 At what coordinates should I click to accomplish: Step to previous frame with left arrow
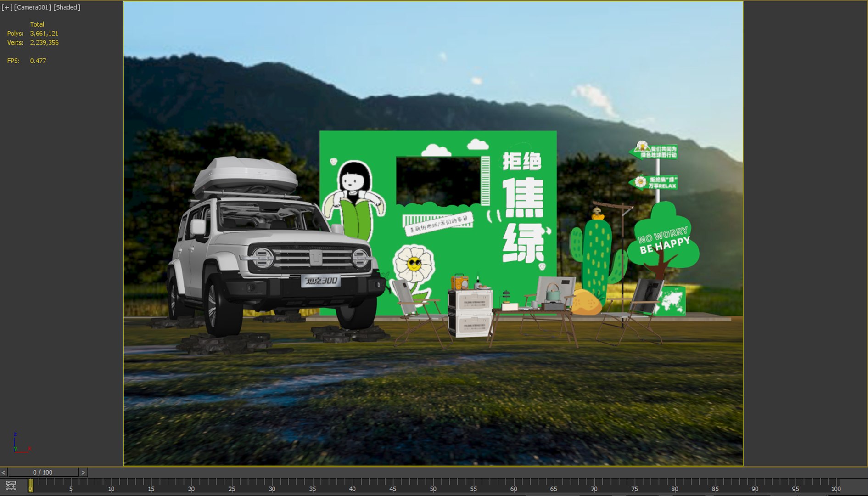point(4,472)
